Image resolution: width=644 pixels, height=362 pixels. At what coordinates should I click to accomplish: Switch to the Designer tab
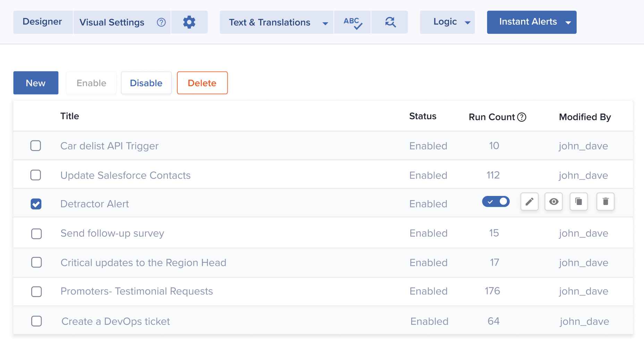click(42, 22)
